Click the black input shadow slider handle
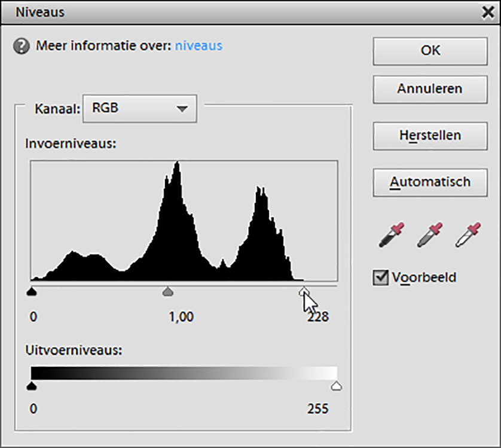 [x=32, y=291]
